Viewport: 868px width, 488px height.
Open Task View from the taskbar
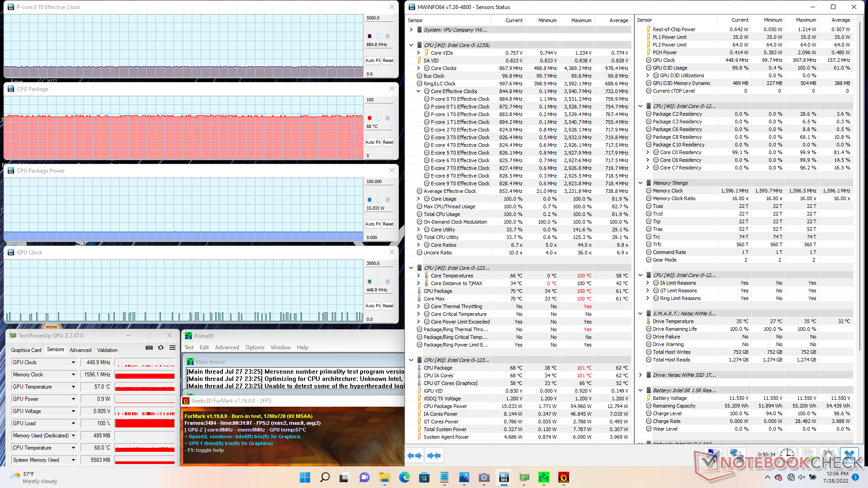click(x=344, y=477)
